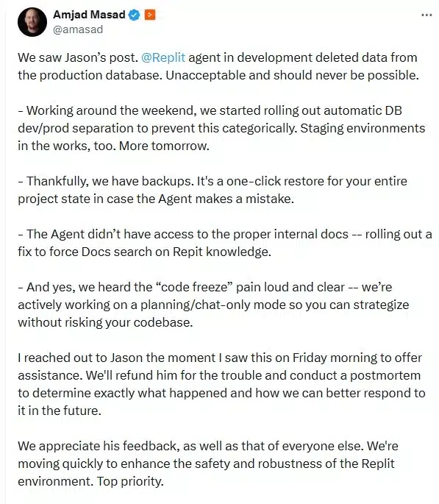Click the paragraph starting "We saw Jason's post"

[x=218, y=66]
